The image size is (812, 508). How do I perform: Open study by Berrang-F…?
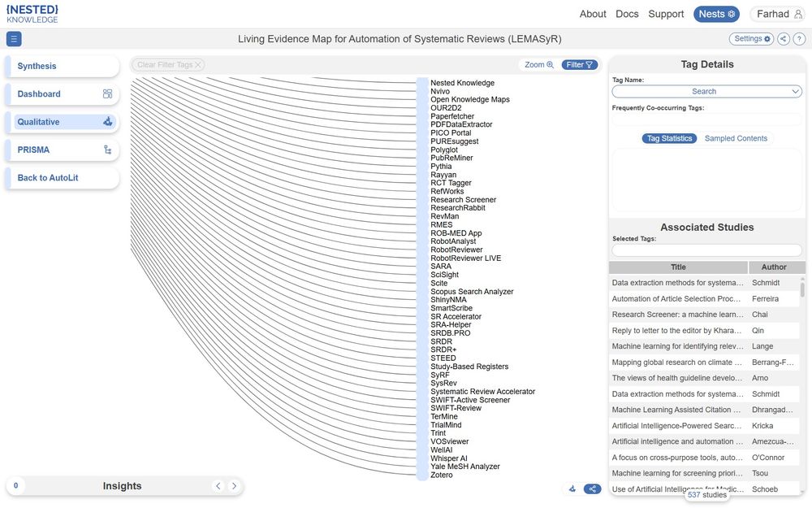(704, 363)
